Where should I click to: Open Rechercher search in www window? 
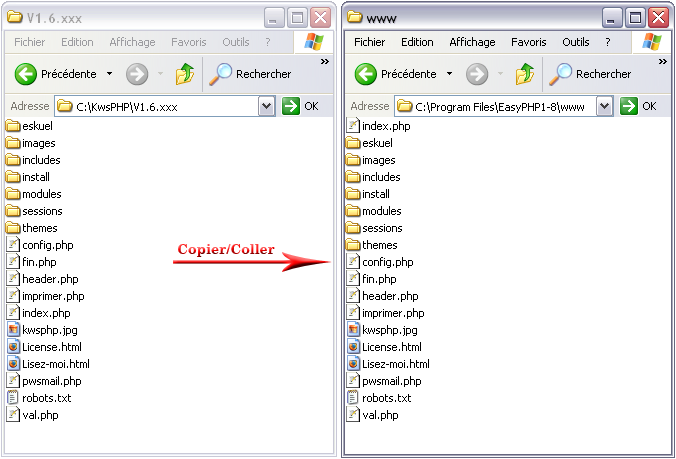click(x=590, y=74)
